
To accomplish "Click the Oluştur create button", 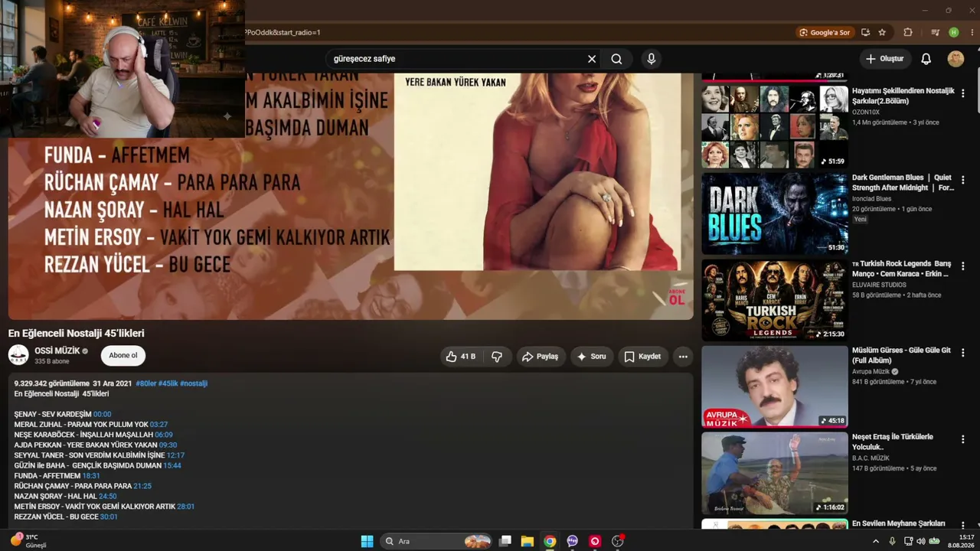I will tap(885, 59).
